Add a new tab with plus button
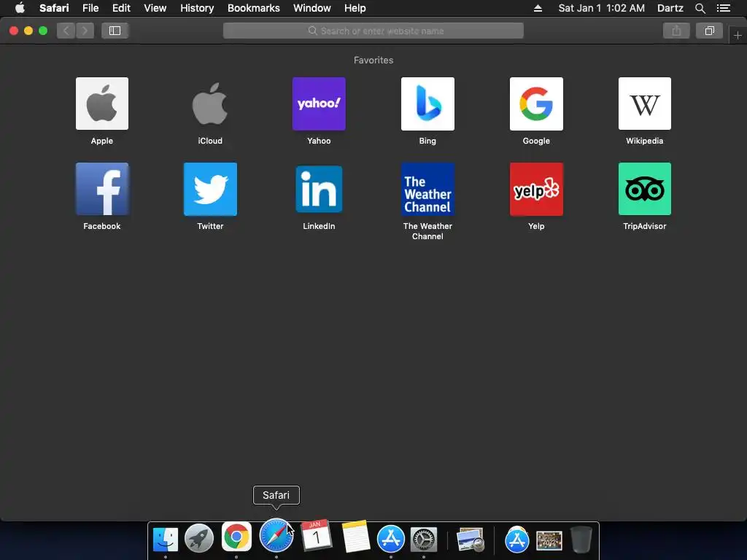The width and height of the screenshot is (747, 560). coord(738,35)
